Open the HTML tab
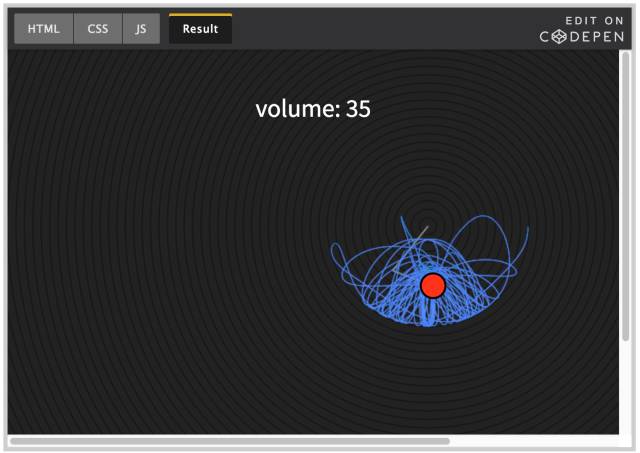640x453 pixels. pyautogui.click(x=44, y=29)
